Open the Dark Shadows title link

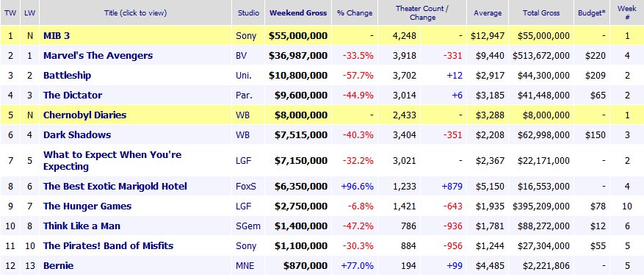point(77,134)
